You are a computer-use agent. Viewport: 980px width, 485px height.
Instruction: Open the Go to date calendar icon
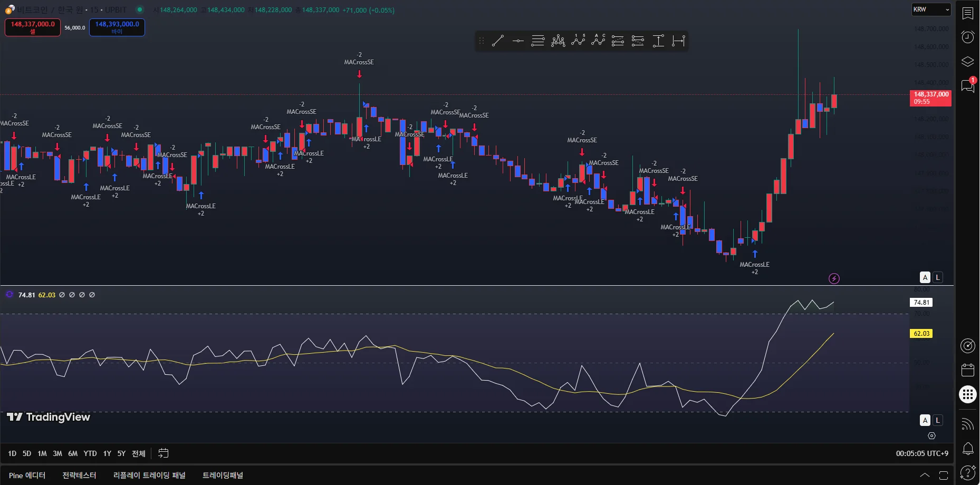coord(164,453)
